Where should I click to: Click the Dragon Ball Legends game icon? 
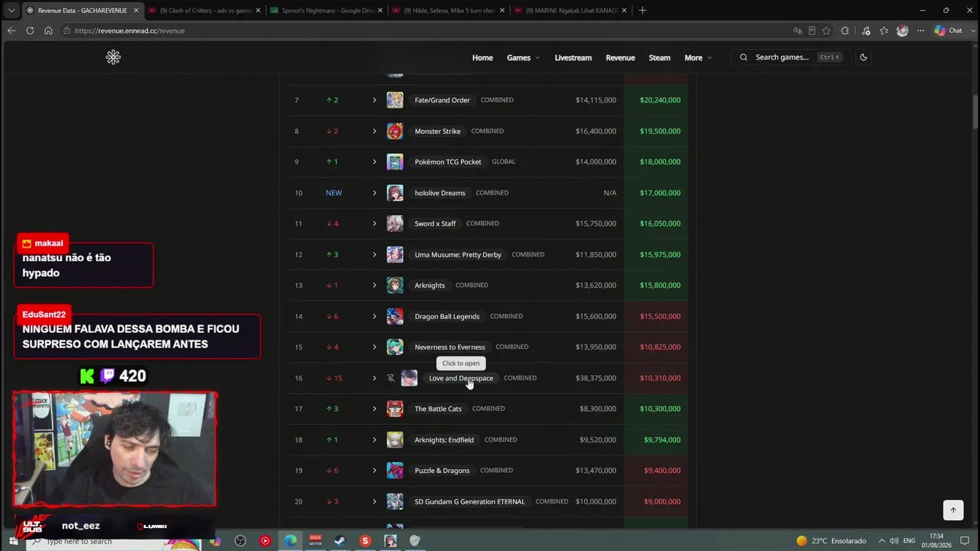tap(395, 316)
